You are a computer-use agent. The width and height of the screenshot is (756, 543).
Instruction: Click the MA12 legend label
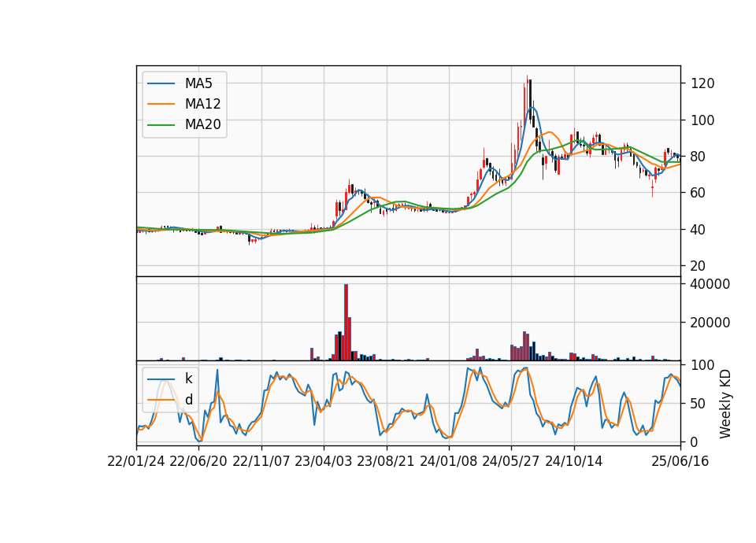202,104
